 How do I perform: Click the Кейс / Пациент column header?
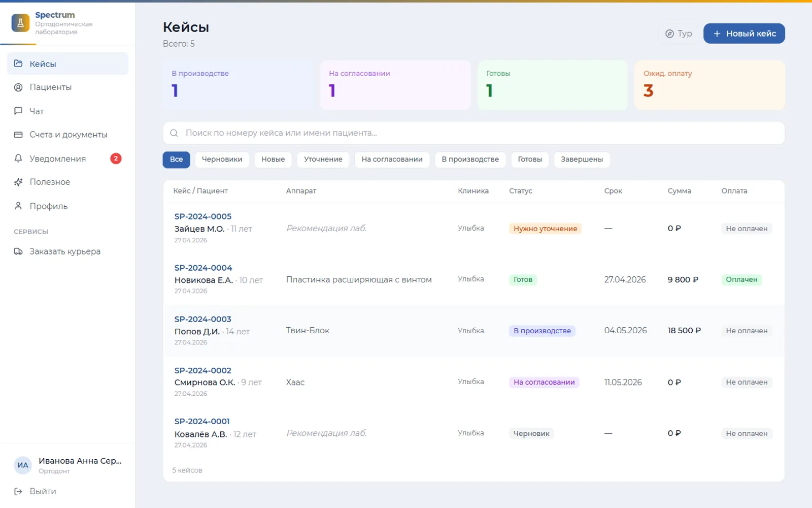[200, 191]
